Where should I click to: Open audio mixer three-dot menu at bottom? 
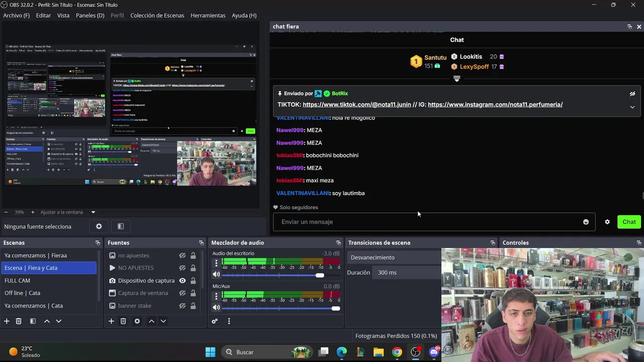click(x=229, y=321)
